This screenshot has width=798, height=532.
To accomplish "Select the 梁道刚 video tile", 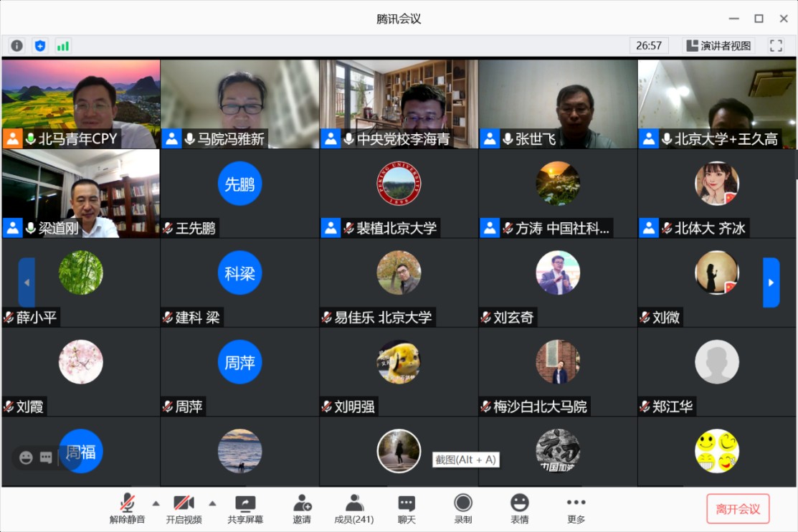I will pyautogui.click(x=80, y=194).
